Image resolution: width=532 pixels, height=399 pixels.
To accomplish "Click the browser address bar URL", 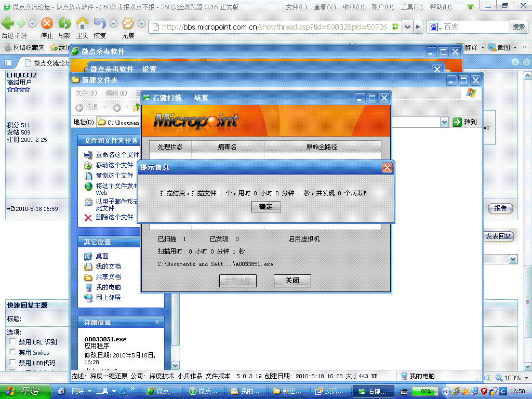I will pyautogui.click(x=274, y=27).
